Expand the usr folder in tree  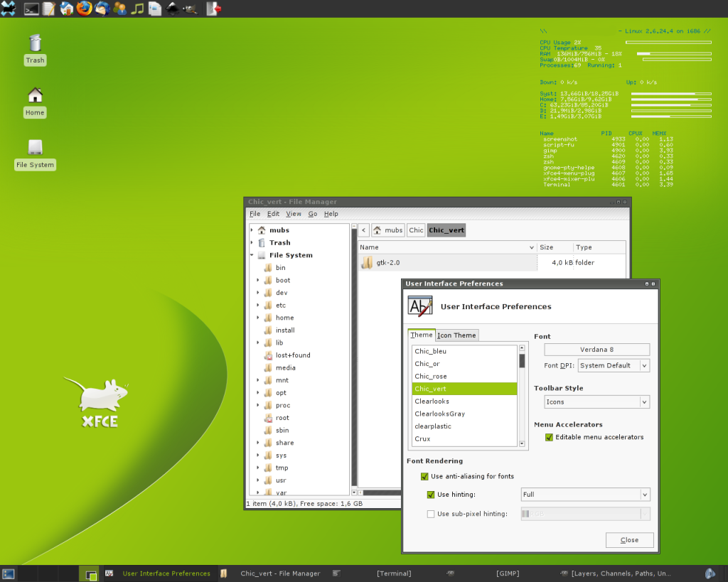(x=258, y=480)
